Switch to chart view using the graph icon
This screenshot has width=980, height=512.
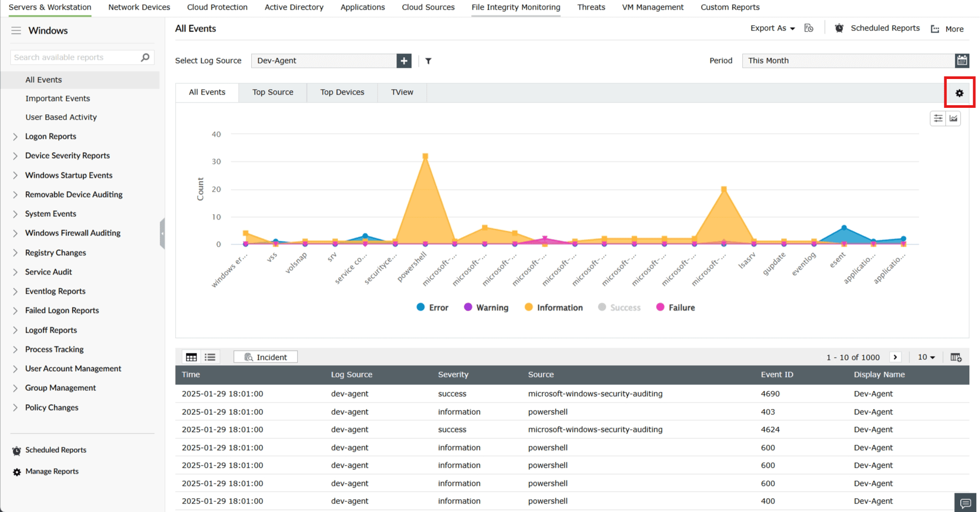(x=953, y=118)
